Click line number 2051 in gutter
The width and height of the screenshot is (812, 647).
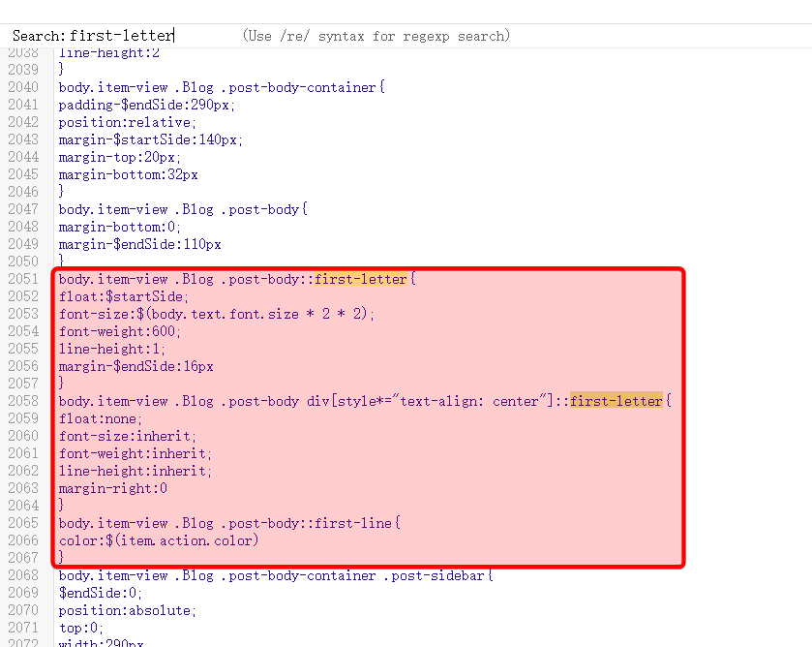(x=23, y=279)
